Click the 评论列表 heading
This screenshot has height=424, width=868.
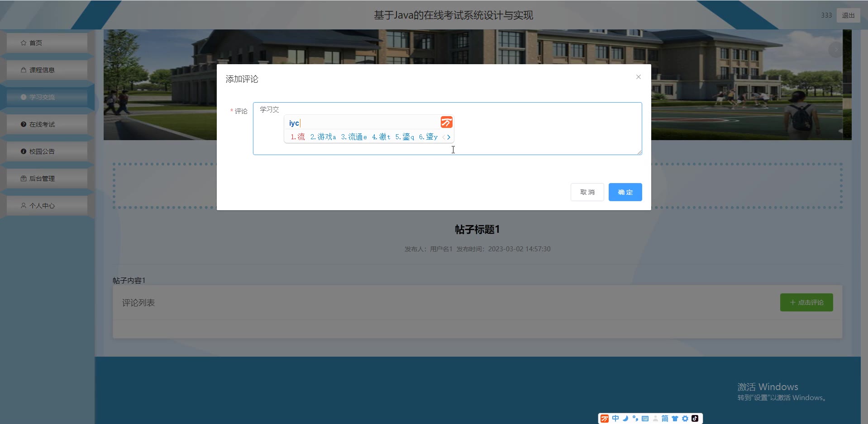coord(138,303)
